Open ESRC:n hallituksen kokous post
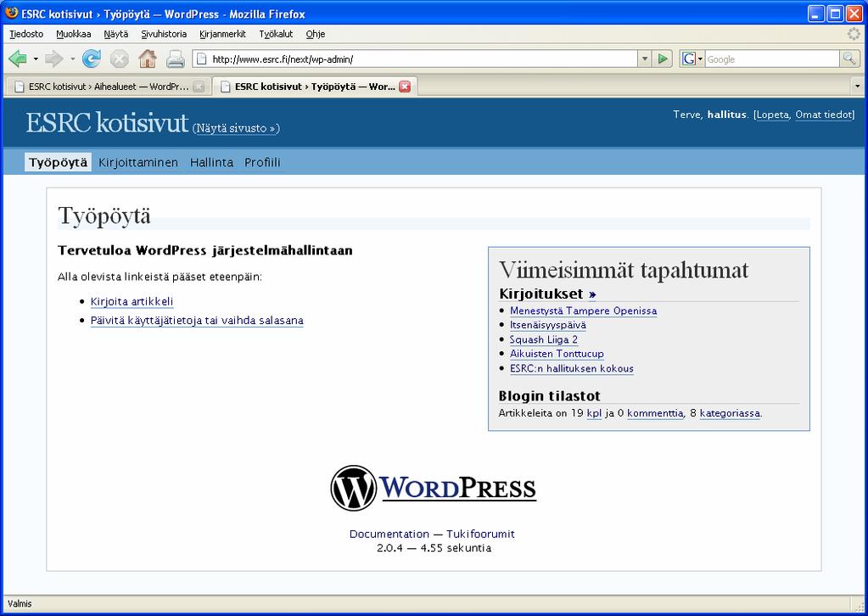 tap(572, 368)
